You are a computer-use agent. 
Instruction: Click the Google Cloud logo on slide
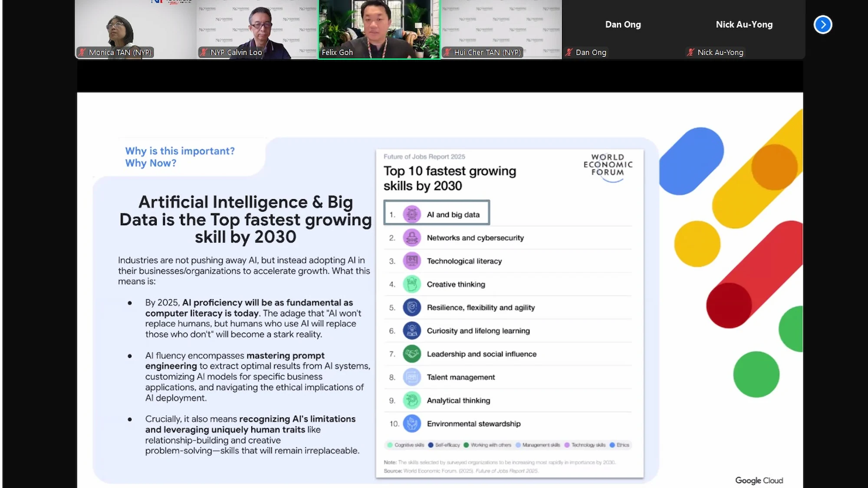point(759,480)
